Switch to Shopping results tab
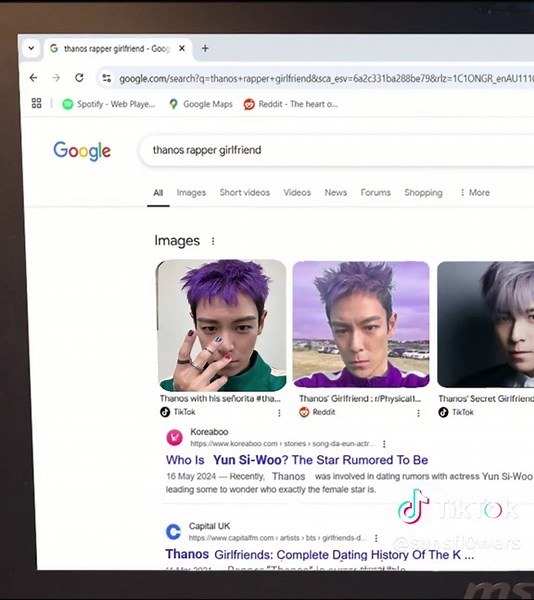The width and height of the screenshot is (534, 600). coord(423,193)
